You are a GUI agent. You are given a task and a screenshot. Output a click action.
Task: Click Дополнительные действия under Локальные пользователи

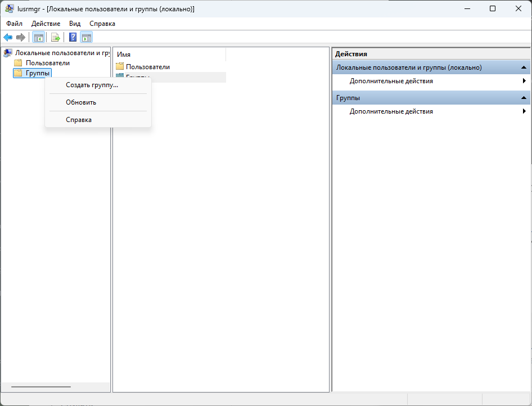click(x=391, y=81)
